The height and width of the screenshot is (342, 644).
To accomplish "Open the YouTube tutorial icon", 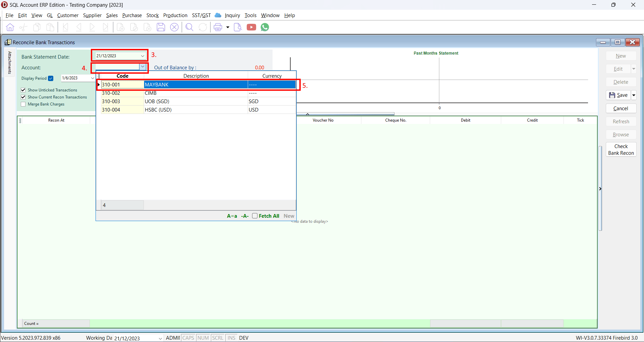I will (251, 27).
